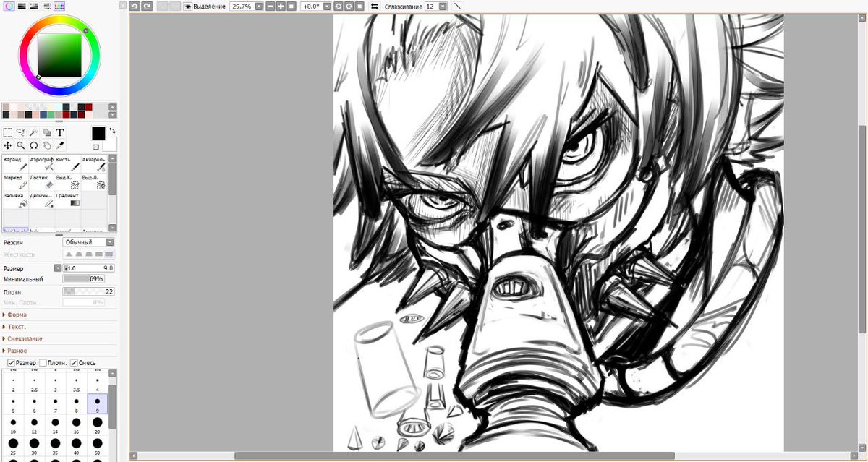Expand the Разное section
Image resolution: width=868 pixels, height=462 pixels.
(15, 351)
